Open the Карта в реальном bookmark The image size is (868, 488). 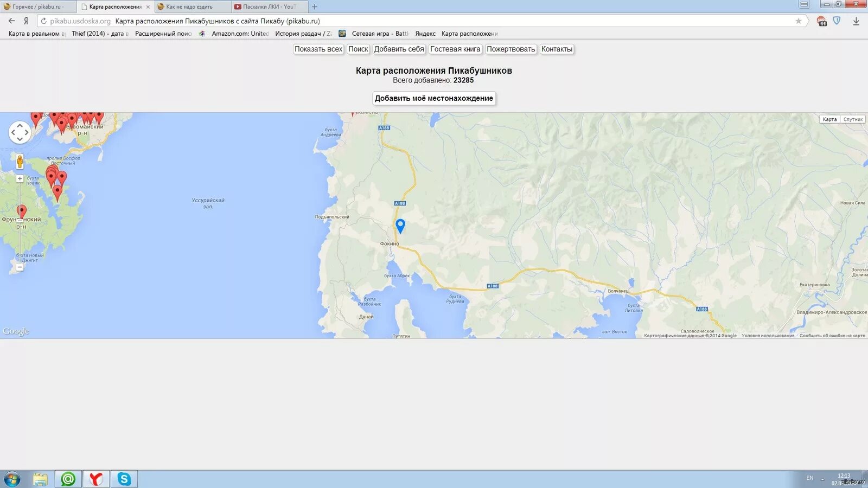pos(36,34)
